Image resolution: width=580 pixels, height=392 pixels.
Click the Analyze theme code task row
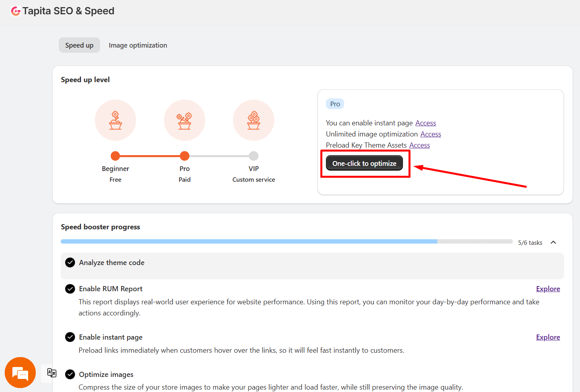312,266
